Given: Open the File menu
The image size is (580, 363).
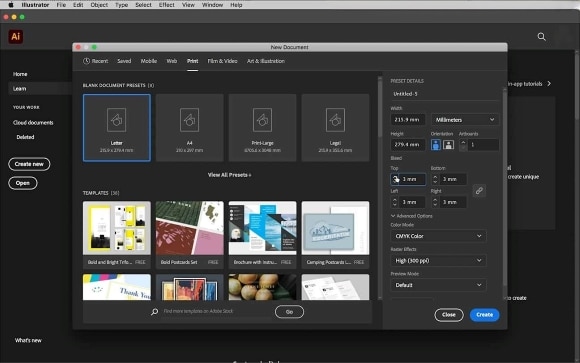Looking at the screenshot, I should pyautogui.click(x=61, y=5).
